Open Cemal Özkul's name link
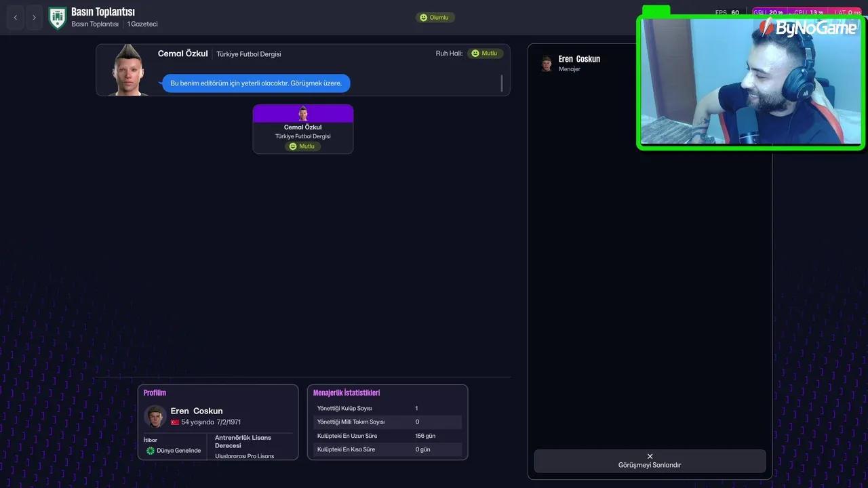The width and height of the screenshot is (868, 488). 182,54
